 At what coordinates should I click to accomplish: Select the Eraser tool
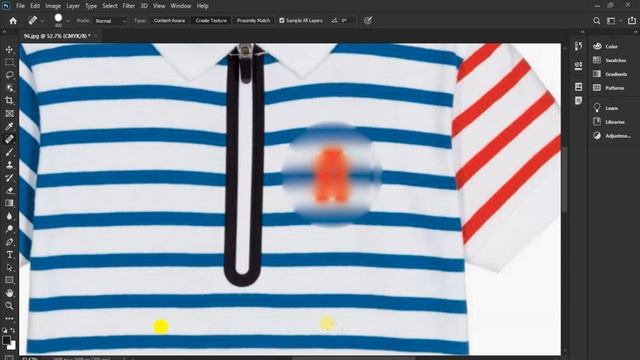click(x=9, y=190)
